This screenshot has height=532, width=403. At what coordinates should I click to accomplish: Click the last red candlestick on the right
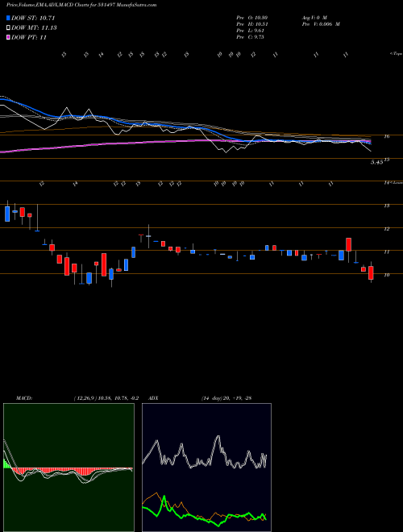click(371, 272)
